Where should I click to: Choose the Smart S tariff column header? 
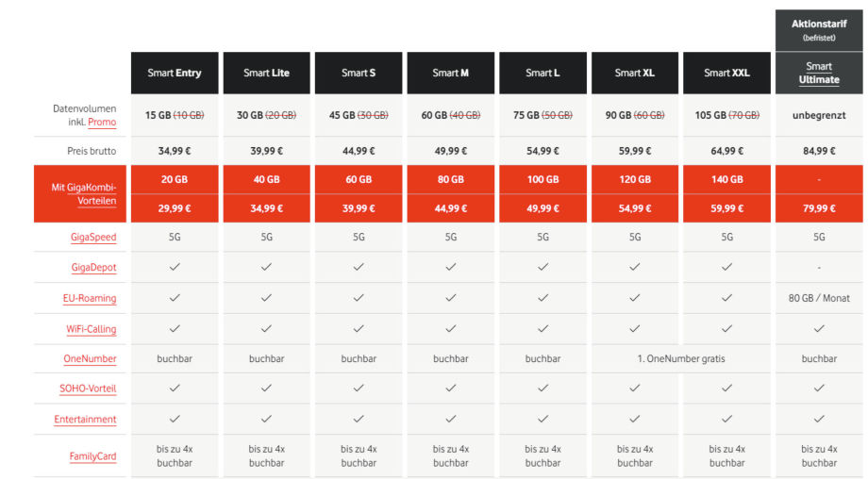click(359, 73)
